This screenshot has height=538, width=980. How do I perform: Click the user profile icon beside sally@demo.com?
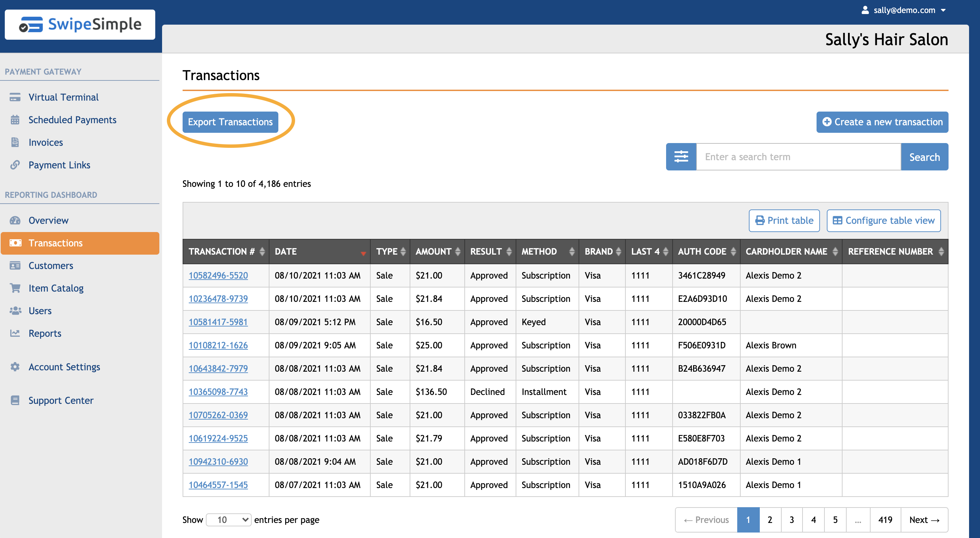coord(865,10)
